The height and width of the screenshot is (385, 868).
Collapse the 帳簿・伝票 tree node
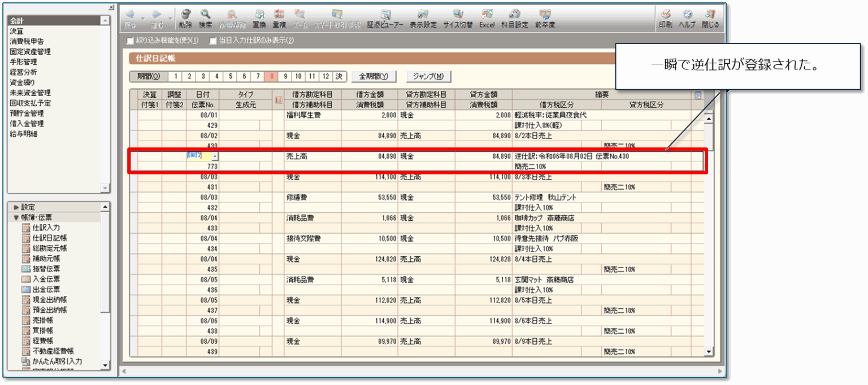coord(16,217)
